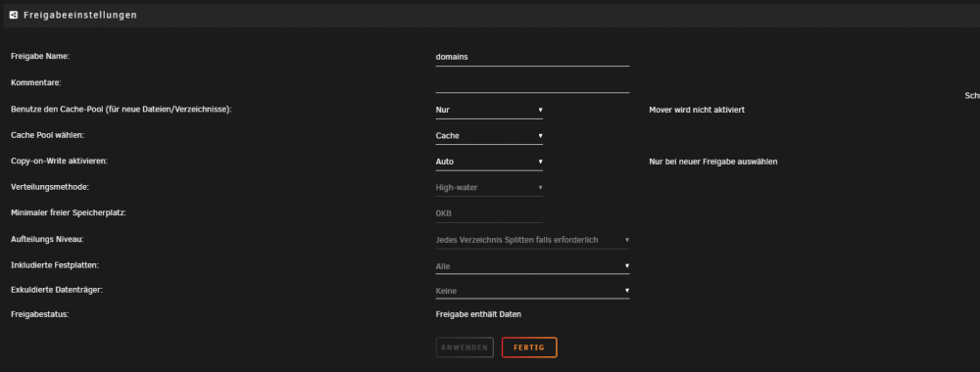Open the Copy-on-Write dropdown showing Auto
This screenshot has width=980, height=372.
tap(489, 162)
